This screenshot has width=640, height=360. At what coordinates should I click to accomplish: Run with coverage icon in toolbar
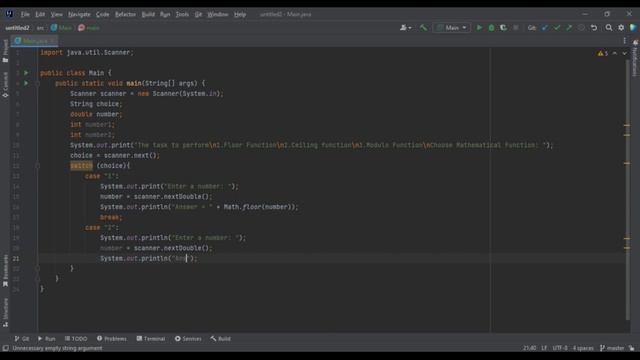tap(503, 28)
